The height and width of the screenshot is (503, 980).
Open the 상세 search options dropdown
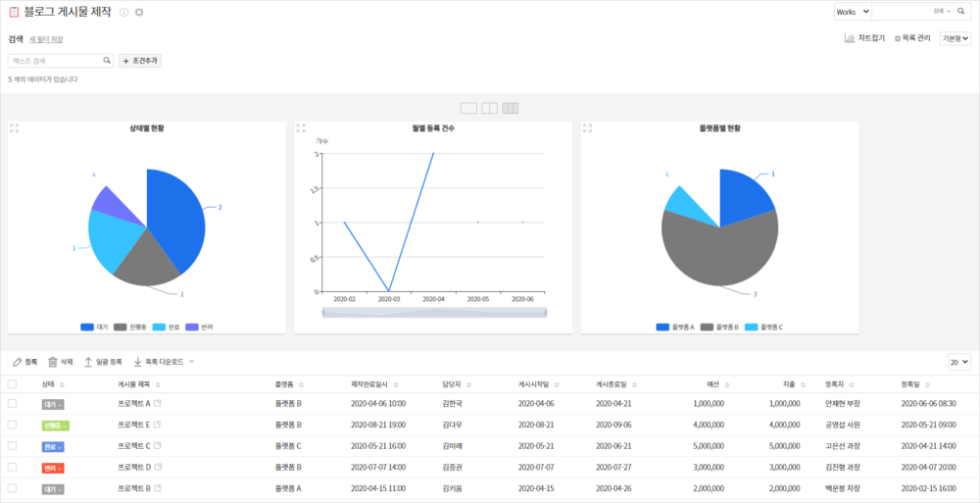(x=941, y=11)
